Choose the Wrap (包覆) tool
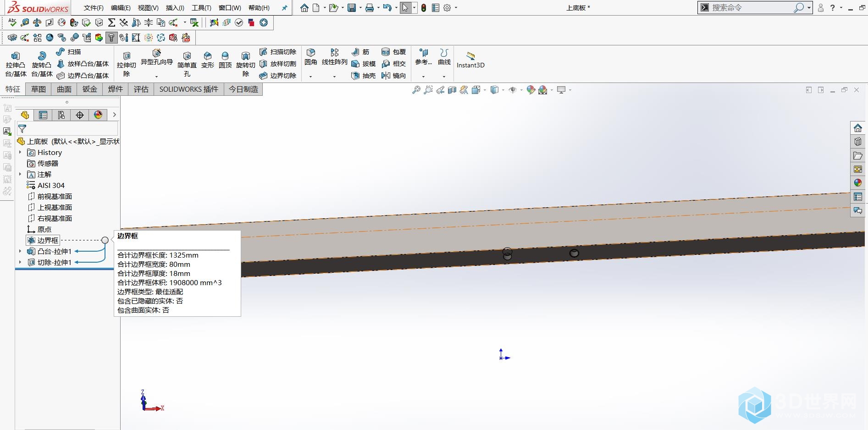 (394, 52)
